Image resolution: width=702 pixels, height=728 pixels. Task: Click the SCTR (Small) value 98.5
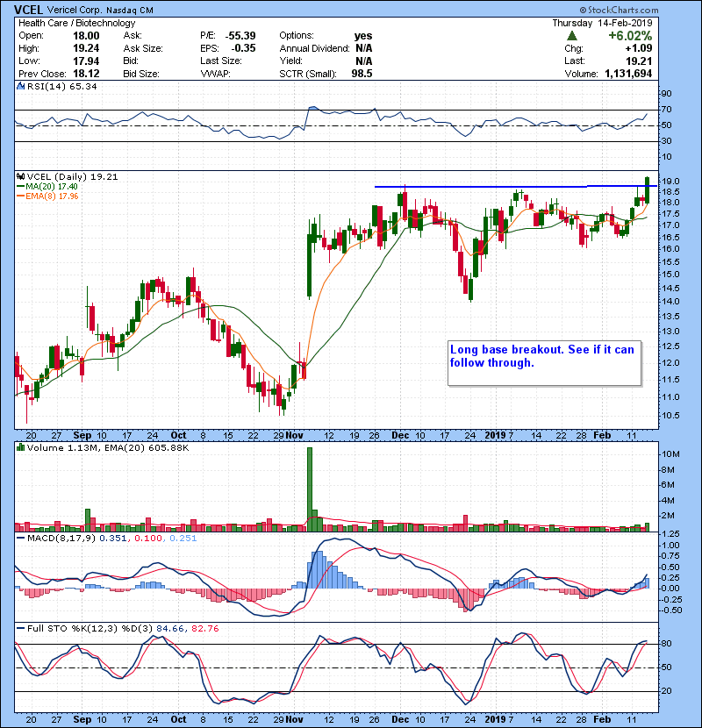pyautogui.click(x=362, y=74)
